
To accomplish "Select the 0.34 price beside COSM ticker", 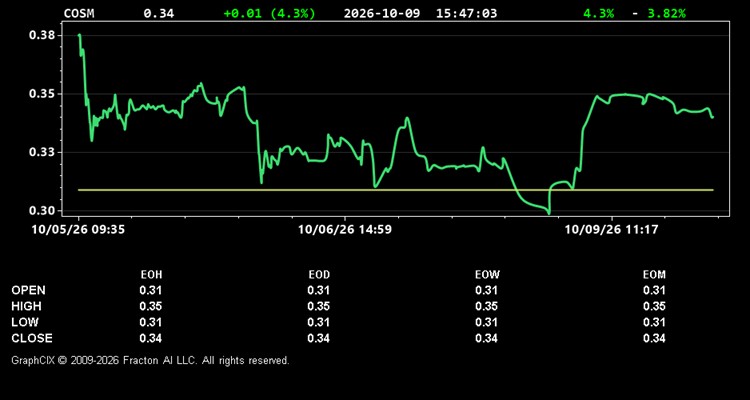I will (159, 13).
